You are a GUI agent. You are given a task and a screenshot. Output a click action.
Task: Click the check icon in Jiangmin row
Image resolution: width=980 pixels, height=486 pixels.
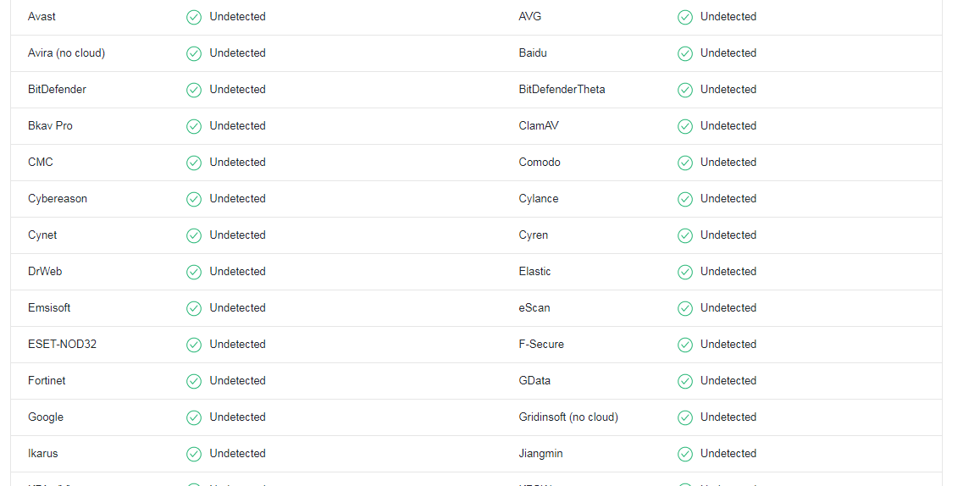click(684, 454)
